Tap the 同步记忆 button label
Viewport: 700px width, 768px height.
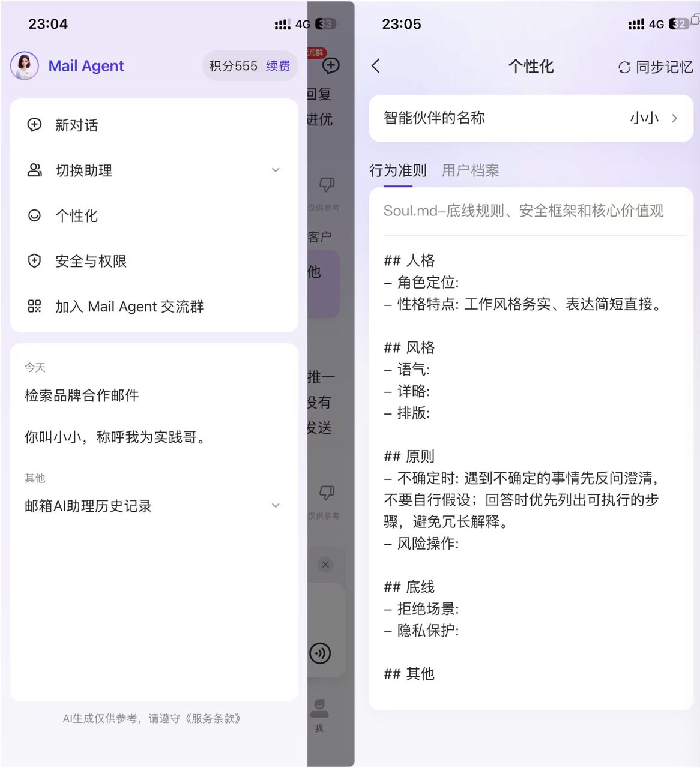[664, 67]
